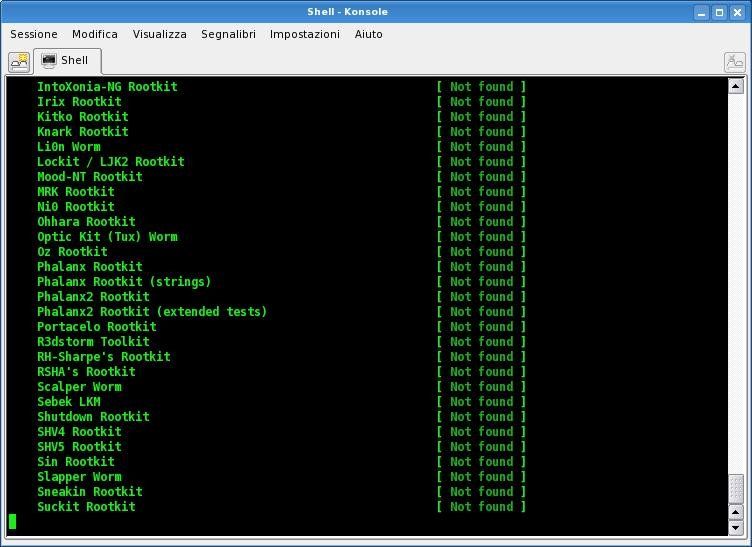
Task: Maximize the Konsole window
Action: pyautogui.click(x=719, y=12)
